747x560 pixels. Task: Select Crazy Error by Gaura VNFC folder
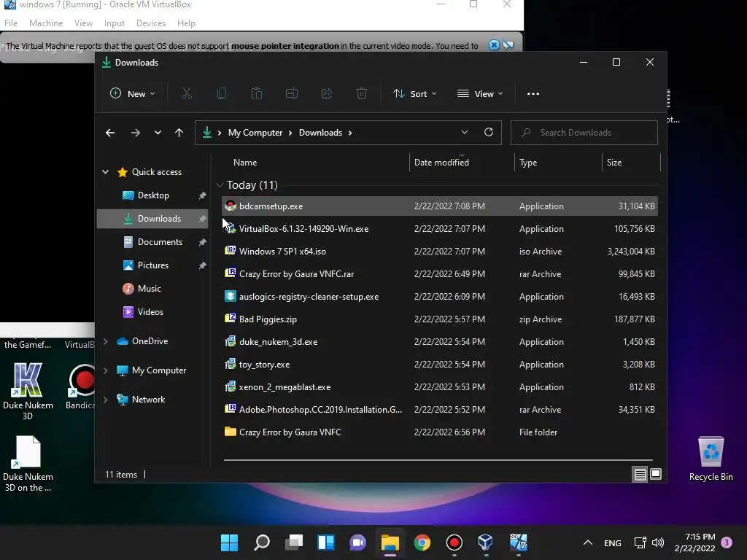440,432
